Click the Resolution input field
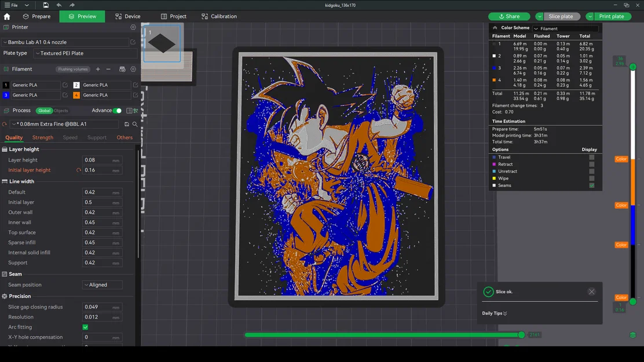Image resolution: width=644 pixels, height=362 pixels. click(x=102, y=317)
